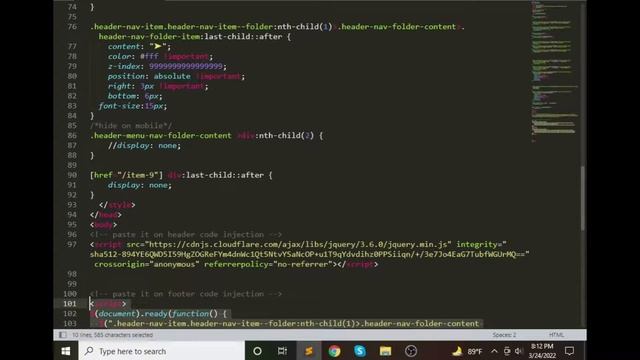Click '10 lines, 585 characters selected' status text
The image size is (640, 360).
pyautogui.click(x=112, y=335)
